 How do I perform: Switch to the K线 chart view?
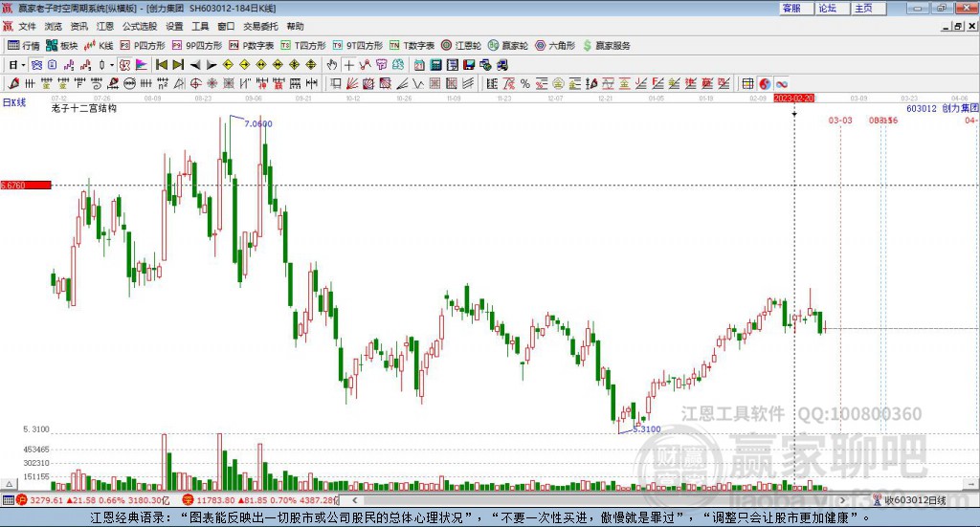tap(99, 46)
